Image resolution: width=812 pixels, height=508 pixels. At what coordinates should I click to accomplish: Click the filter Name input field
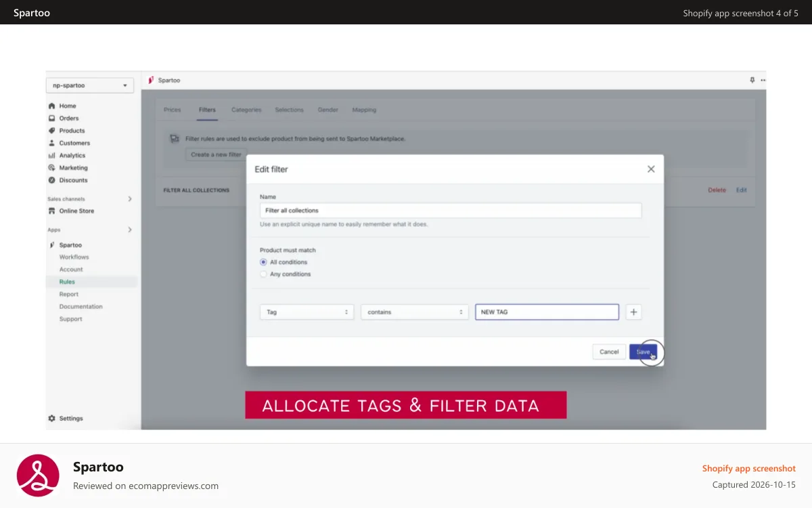coord(451,211)
